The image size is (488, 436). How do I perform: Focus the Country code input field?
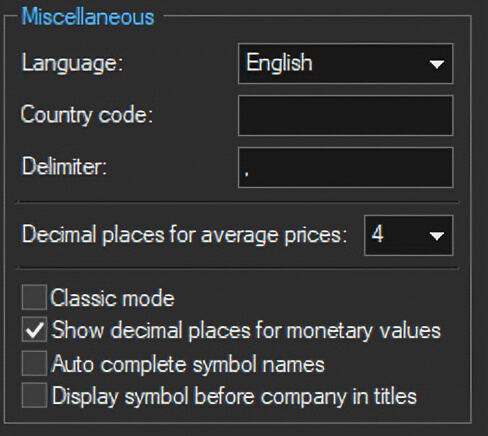[345, 115]
